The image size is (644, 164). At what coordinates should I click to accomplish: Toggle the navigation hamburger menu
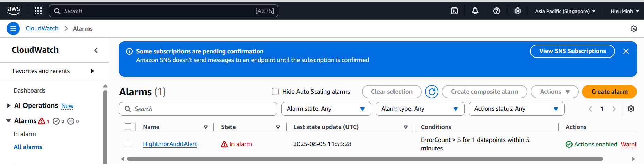click(x=13, y=29)
